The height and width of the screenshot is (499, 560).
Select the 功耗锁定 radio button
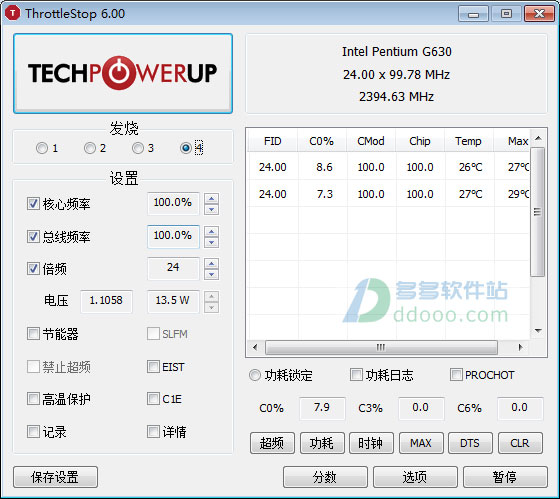point(255,375)
